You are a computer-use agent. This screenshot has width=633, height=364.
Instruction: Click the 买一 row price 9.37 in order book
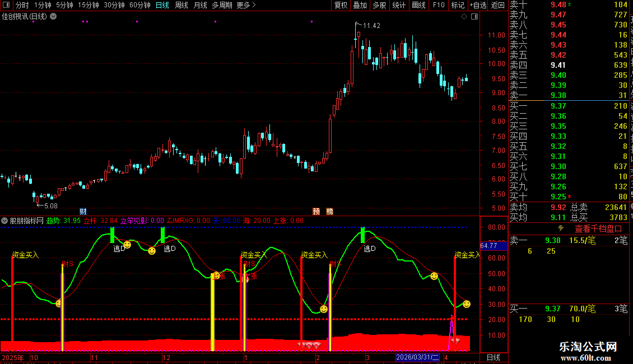tap(558, 106)
